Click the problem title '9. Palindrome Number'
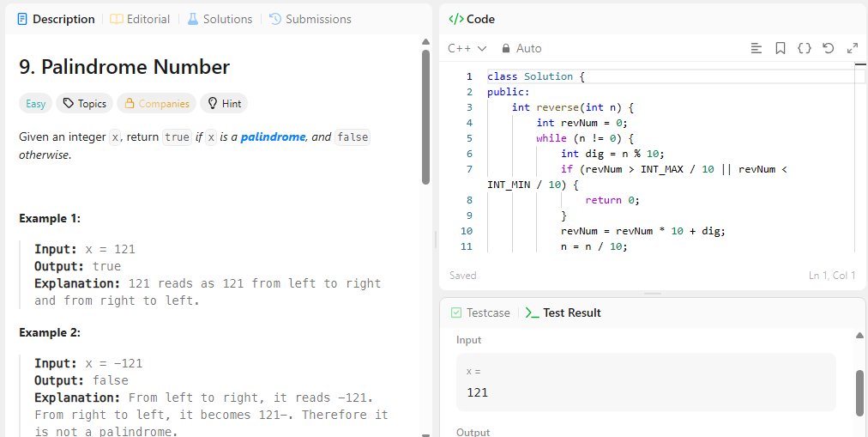Screen dimensions: 868x437 click(x=124, y=67)
